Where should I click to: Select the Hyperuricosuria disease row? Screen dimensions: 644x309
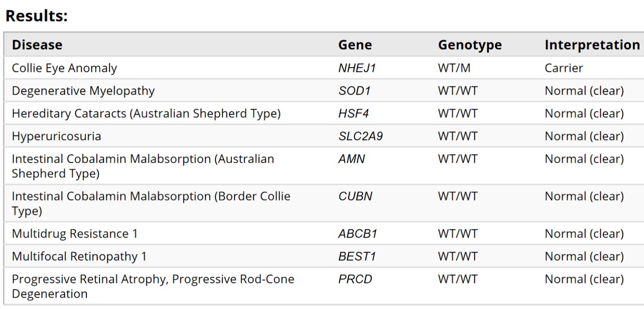pyautogui.click(x=324, y=136)
